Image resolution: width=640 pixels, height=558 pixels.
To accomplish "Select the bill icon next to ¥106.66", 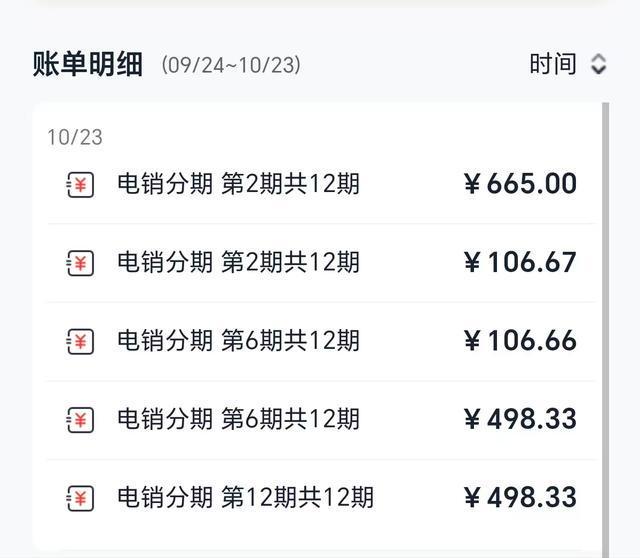I will coord(81,341).
